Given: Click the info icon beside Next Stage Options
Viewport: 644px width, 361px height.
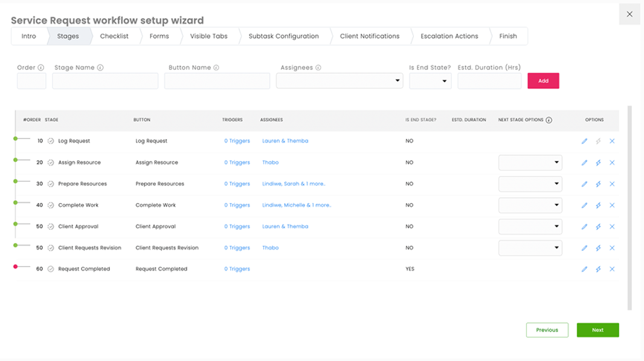Looking at the screenshot, I should tap(549, 120).
